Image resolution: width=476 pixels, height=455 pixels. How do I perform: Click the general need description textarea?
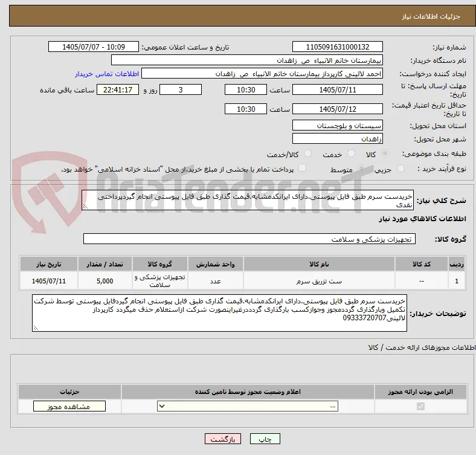click(248, 200)
